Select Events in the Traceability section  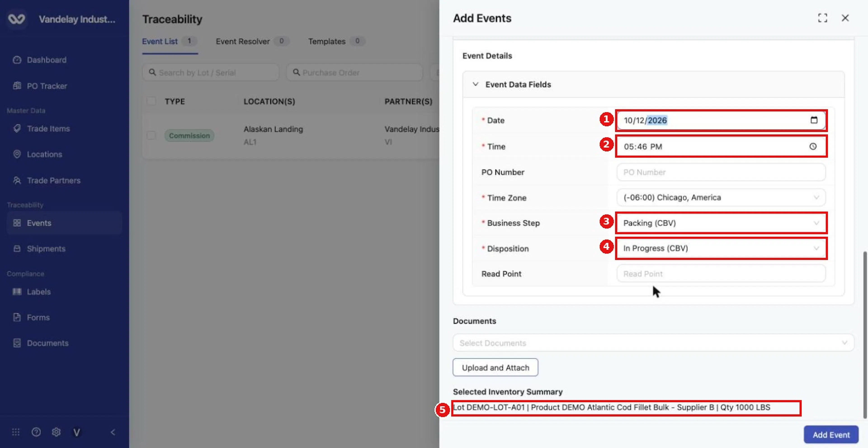pyautogui.click(x=64, y=223)
